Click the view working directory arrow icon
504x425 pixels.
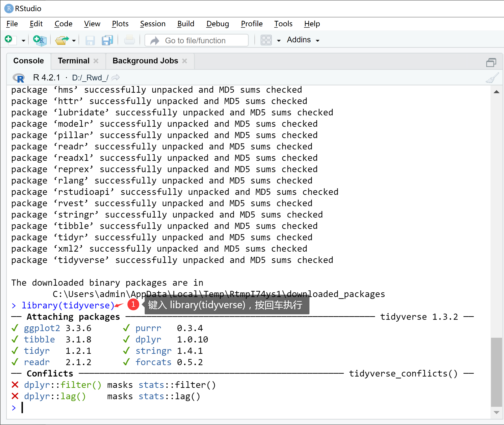click(116, 77)
